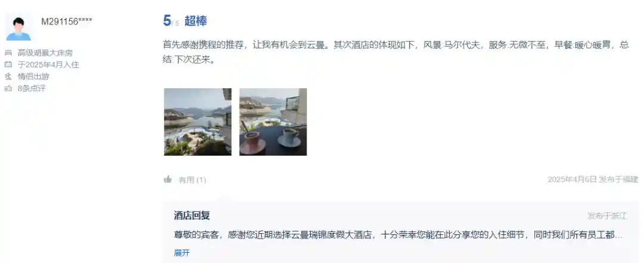Click the 5/5 rating score

click(171, 20)
